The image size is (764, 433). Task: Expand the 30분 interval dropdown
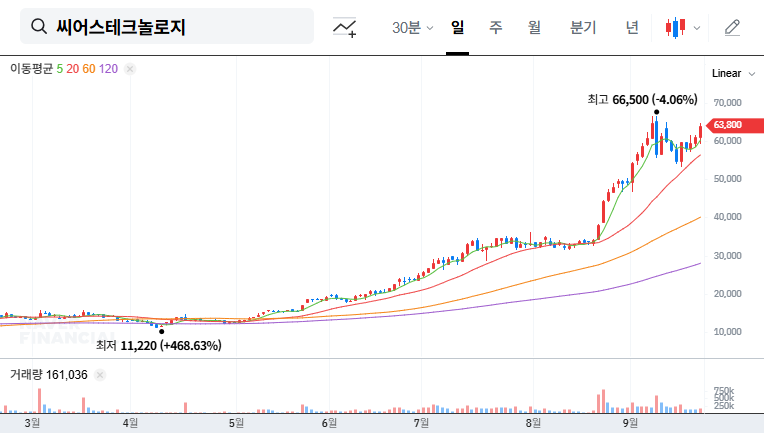[412, 28]
